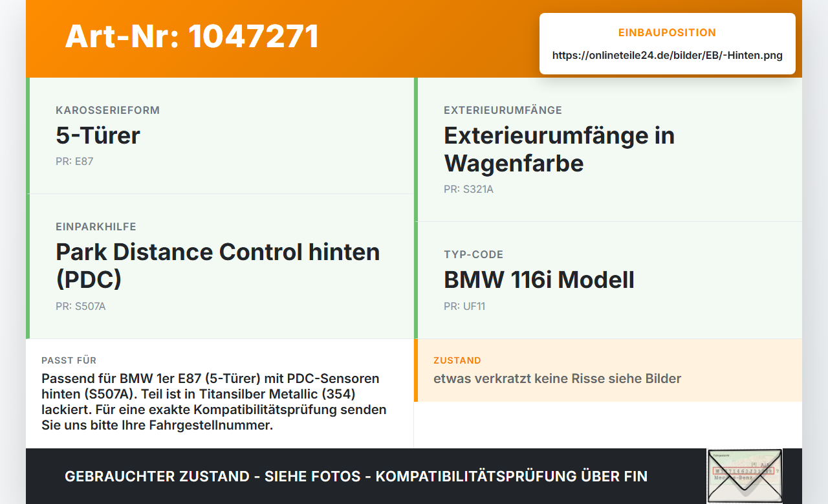
Task: Select Exterieurumfänge in Wagenfarbe value
Action: pos(559,149)
